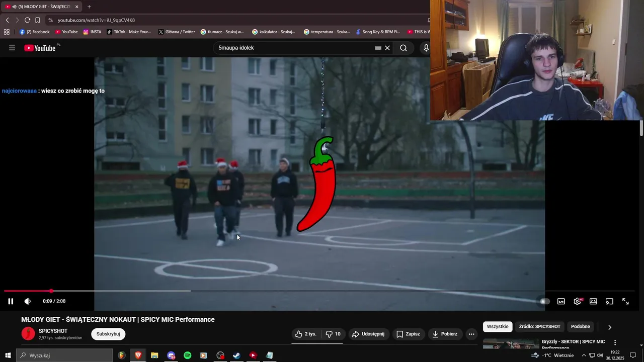This screenshot has width=644, height=362.
Task: Show more filter chips with right chevron
Action: pos(610,327)
